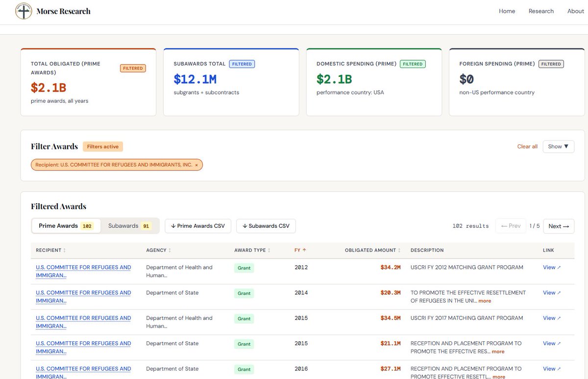
Task: Click the $20.3M obligated amount
Action: [391, 293]
